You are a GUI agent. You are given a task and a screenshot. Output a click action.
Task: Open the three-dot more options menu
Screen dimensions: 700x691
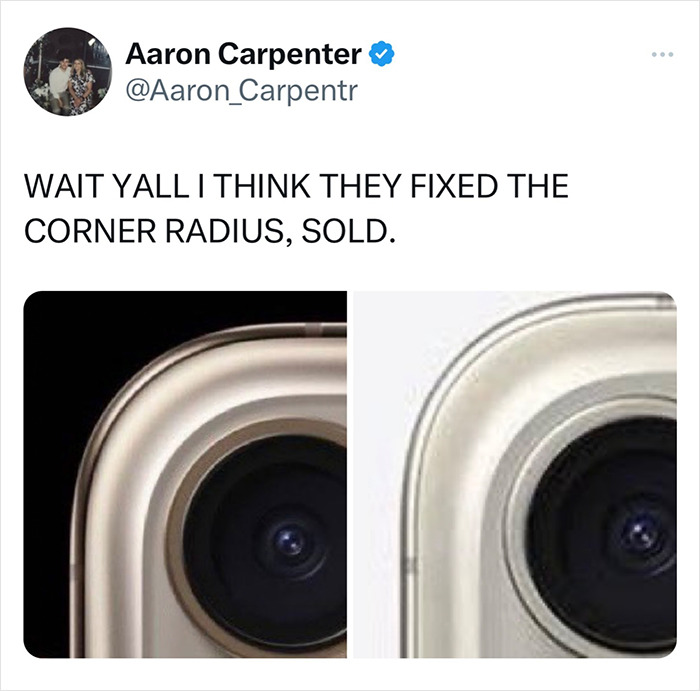coord(662,54)
